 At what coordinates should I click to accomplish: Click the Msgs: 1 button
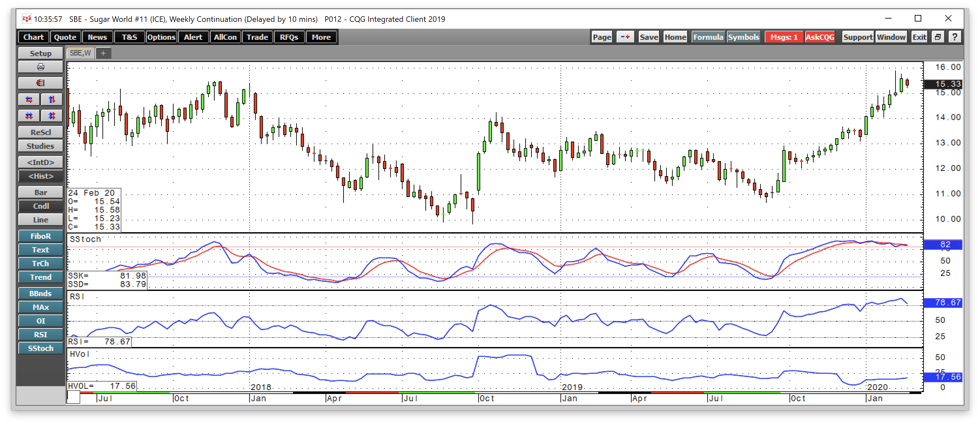pyautogui.click(x=784, y=37)
